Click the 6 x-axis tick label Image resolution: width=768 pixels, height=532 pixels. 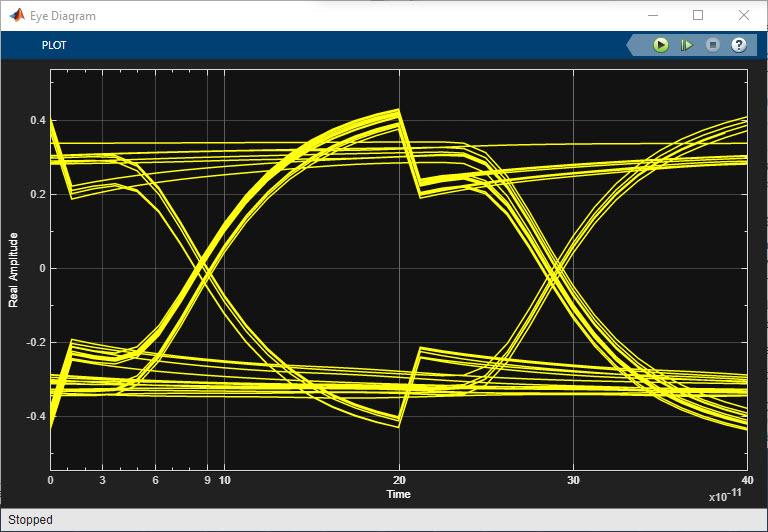point(155,481)
